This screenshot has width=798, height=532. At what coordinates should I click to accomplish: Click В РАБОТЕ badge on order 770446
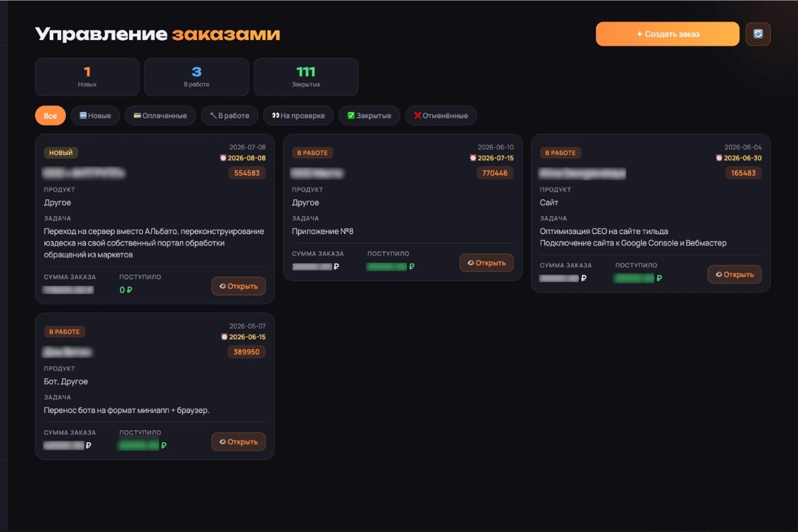pos(313,153)
